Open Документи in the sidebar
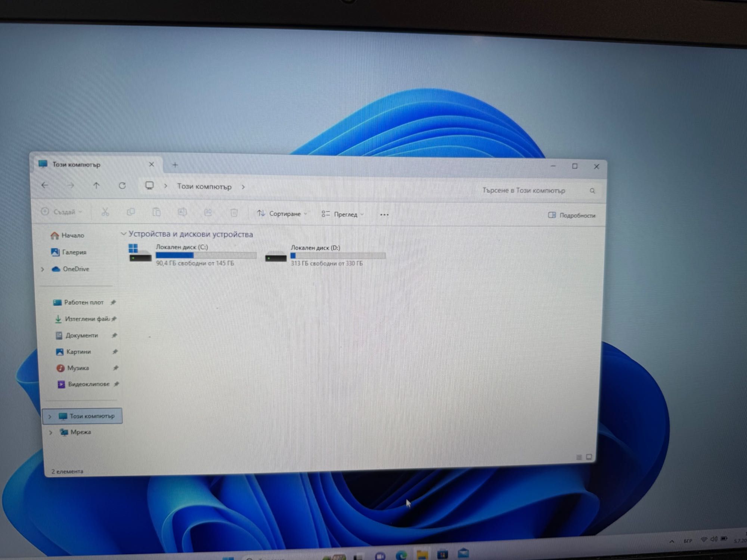 [77, 335]
